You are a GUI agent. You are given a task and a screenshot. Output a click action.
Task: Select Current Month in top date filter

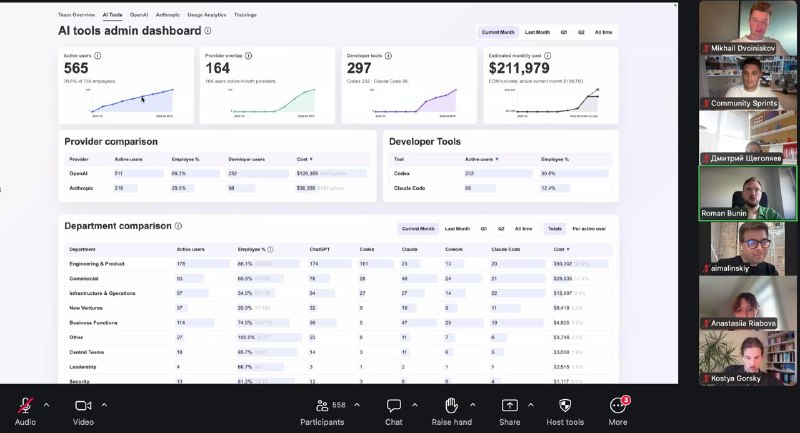[x=498, y=32]
